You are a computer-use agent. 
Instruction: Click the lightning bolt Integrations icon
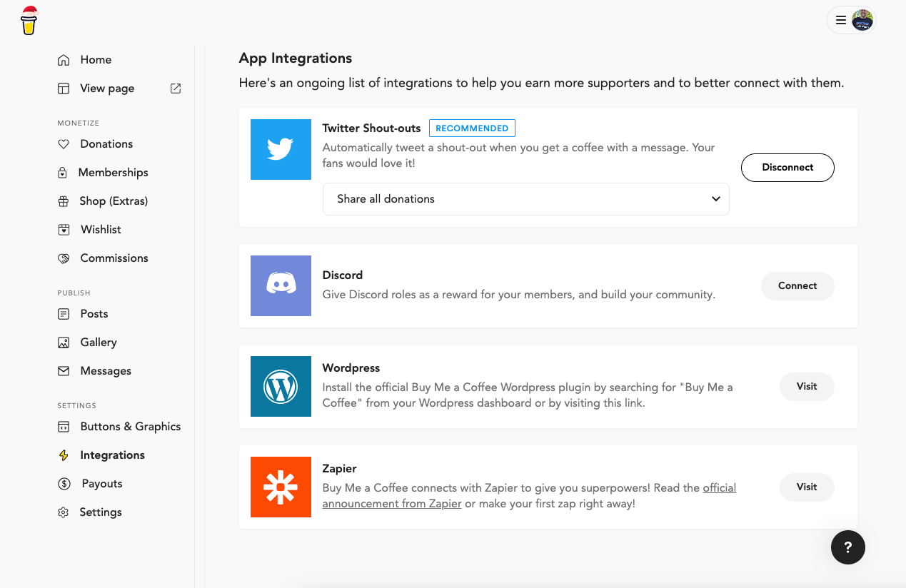(x=64, y=455)
